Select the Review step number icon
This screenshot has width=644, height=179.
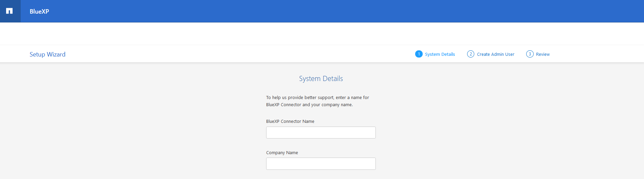coord(530,54)
